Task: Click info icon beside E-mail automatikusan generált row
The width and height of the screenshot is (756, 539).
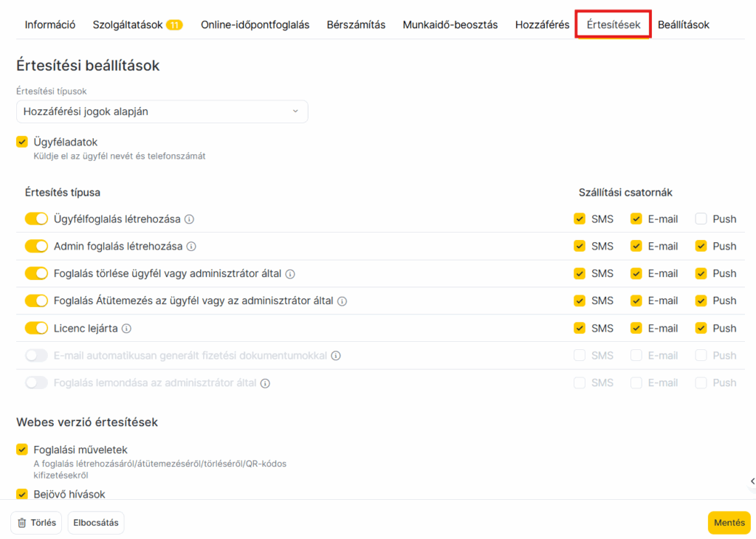Action: (x=336, y=356)
